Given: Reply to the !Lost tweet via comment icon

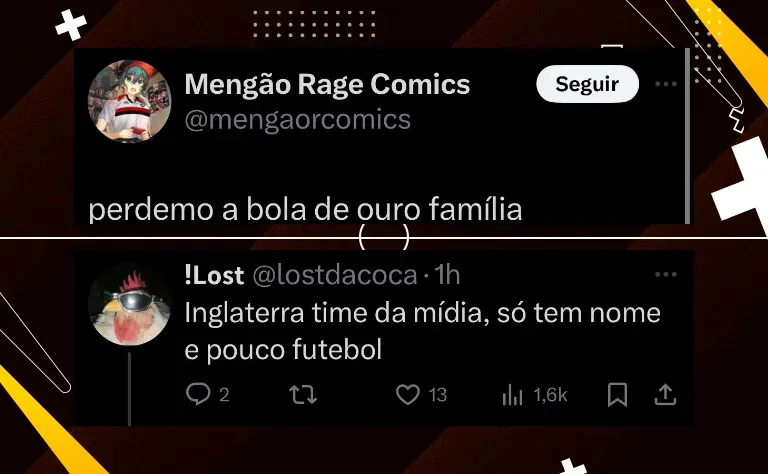Looking at the screenshot, I should [x=198, y=394].
